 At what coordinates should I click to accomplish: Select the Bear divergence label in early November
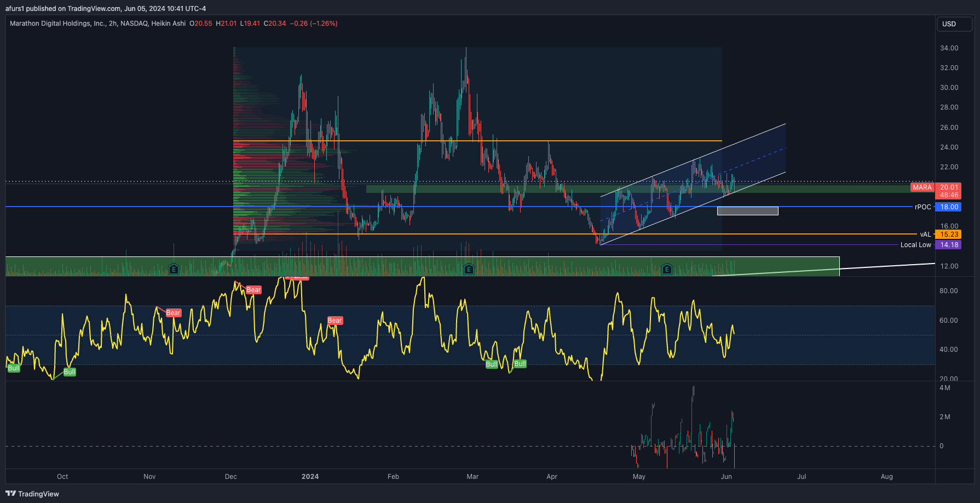pos(173,313)
